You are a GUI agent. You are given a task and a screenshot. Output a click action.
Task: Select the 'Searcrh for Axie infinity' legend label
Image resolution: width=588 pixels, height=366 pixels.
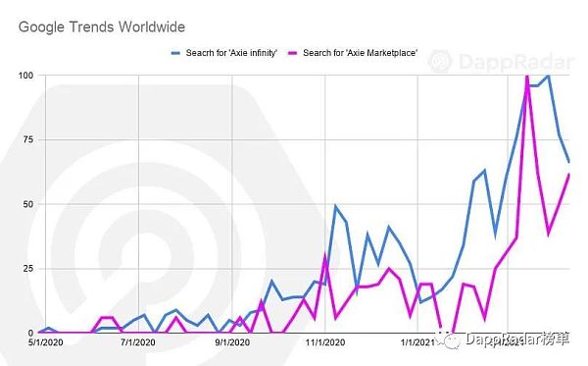pyautogui.click(x=231, y=53)
